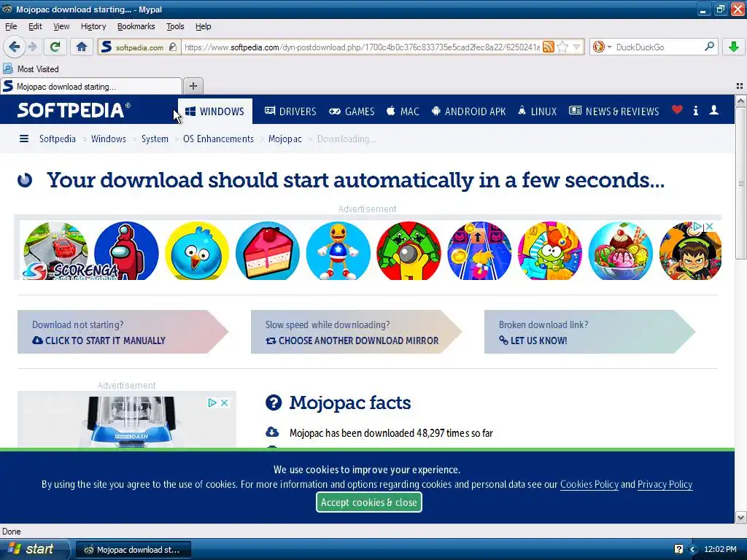747x560 pixels.
Task: Open the View menu
Action: pos(61,26)
